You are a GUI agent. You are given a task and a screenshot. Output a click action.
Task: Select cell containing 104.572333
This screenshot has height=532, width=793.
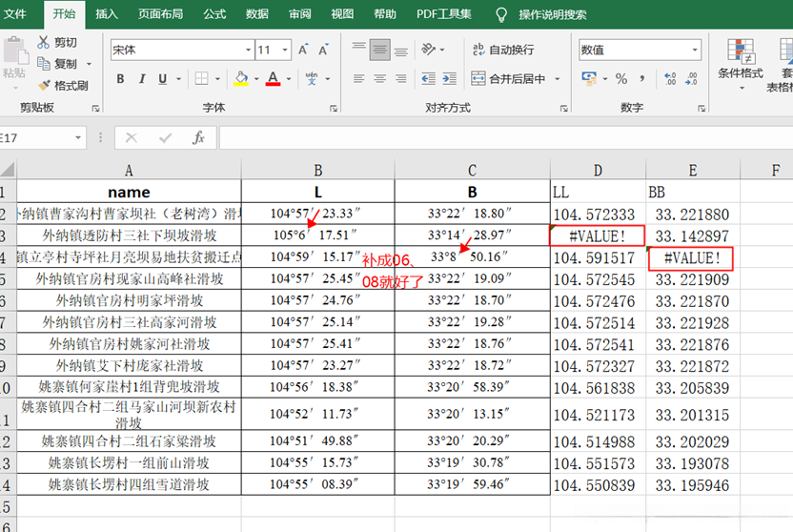point(598,214)
